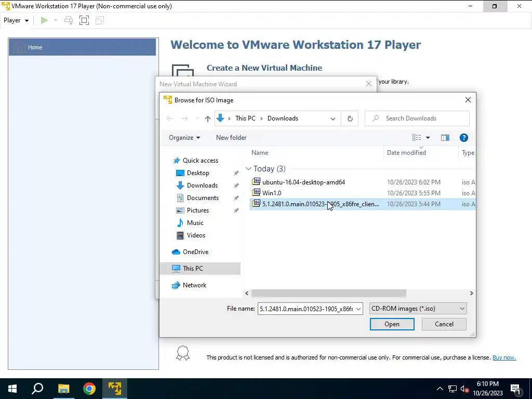Select the 5.1.2481.0.main ISO file row
The width and height of the screenshot is (532, 399).
click(362, 204)
